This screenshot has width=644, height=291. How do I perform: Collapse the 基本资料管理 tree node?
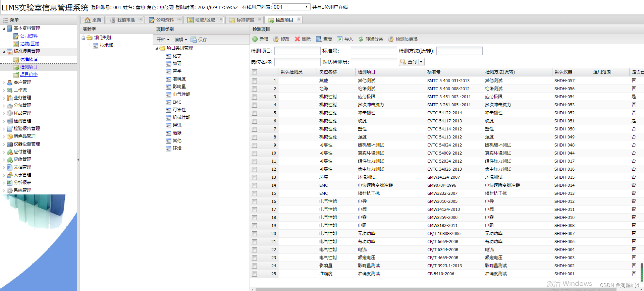pos(4,28)
